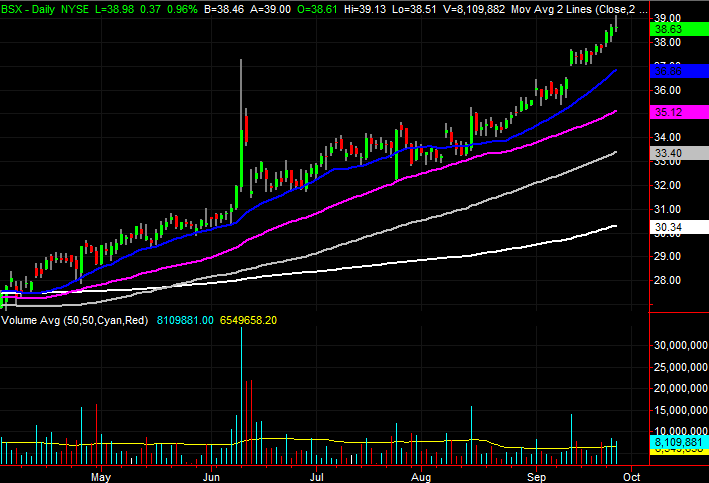Viewport: 709px width, 483px height.
Task: Click the yellow 6549658.20 average volume value
Action: [x=248, y=320]
